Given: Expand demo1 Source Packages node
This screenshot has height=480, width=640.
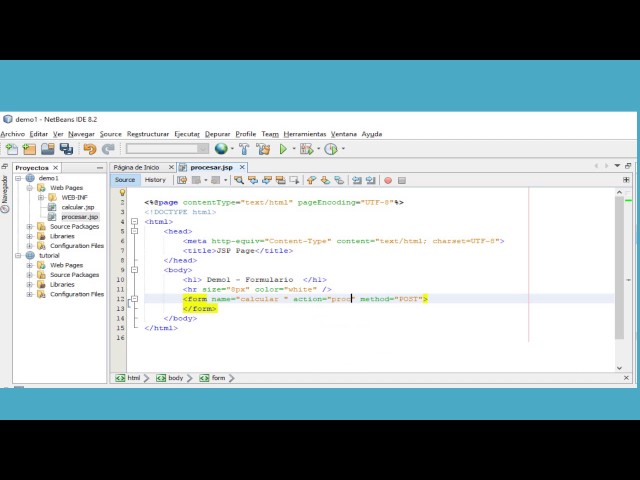Looking at the screenshot, I should pyautogui.click(x=29, y=227).
